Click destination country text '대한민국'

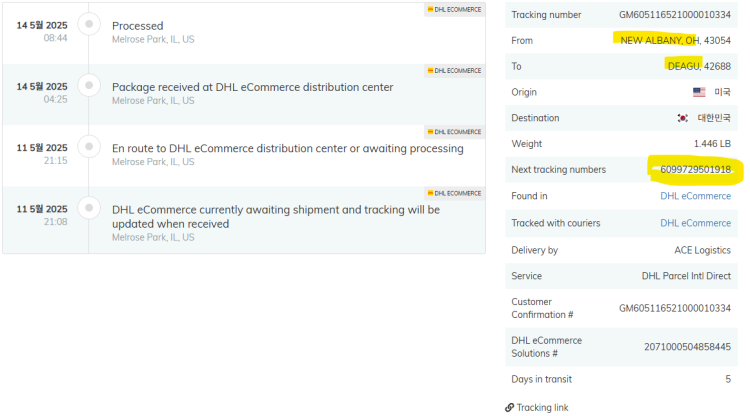[x=714, y=118]
